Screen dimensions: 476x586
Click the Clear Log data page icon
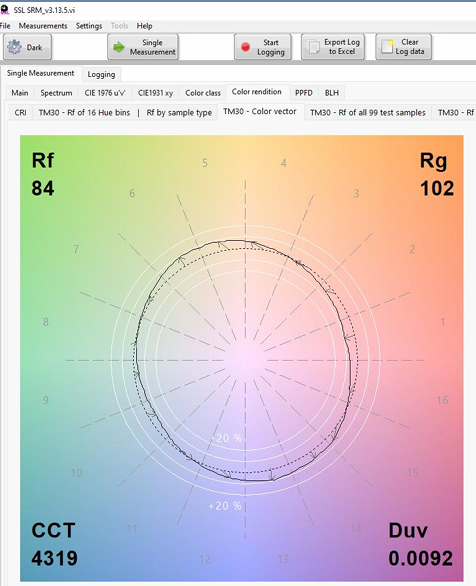pos(387,47)
